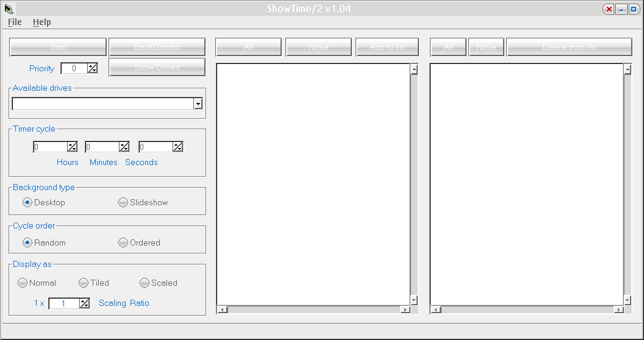Choose Ordered cycle order
Screen dimensions: 644x340
123,243
